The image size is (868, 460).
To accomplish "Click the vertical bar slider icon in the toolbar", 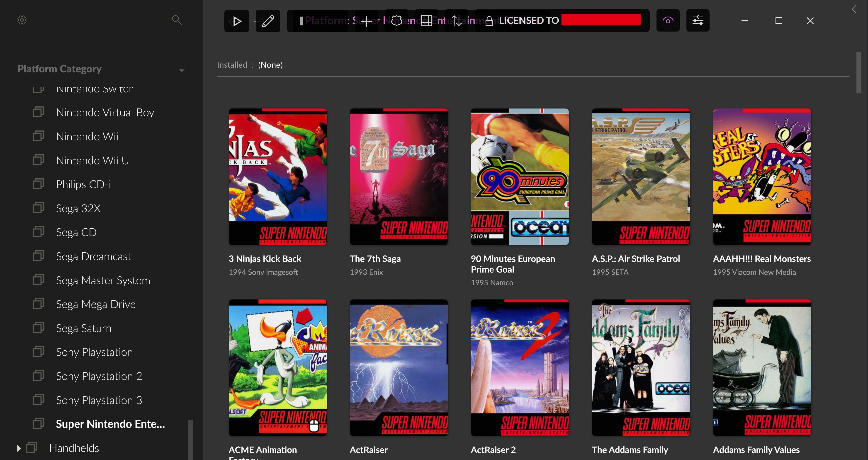I will click(301, 21).
